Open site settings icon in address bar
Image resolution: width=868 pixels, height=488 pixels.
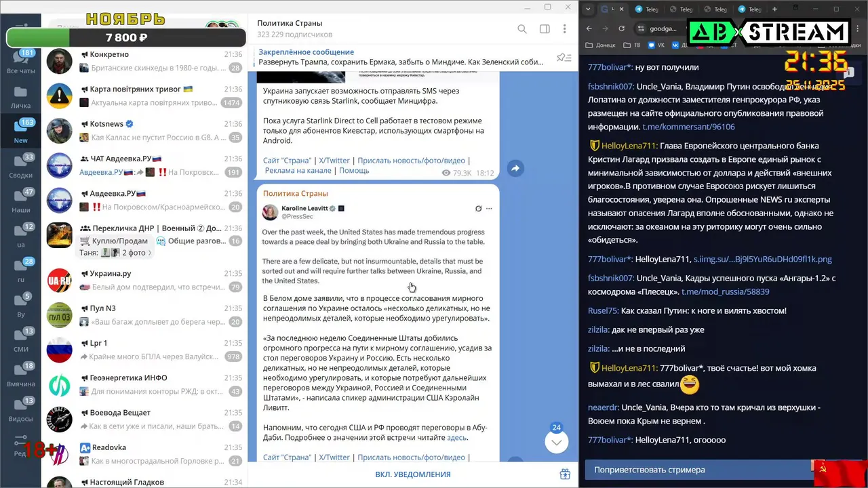click(641, 28)
